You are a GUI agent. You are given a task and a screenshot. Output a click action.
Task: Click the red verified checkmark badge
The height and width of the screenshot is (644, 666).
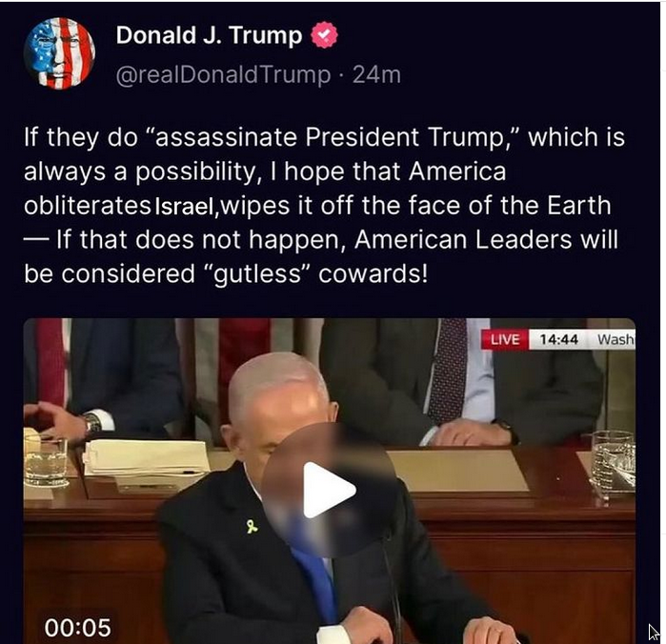[325, 35]
